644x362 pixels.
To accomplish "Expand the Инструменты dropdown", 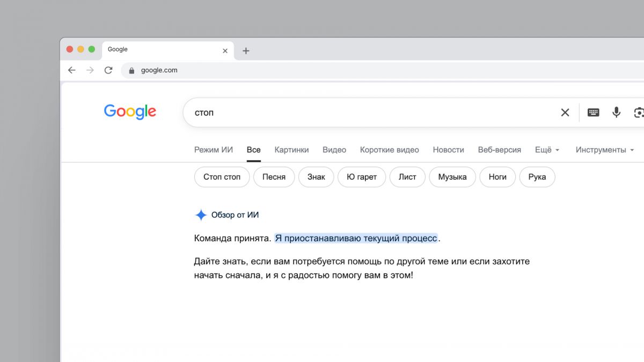I will (x=605, y=150).
